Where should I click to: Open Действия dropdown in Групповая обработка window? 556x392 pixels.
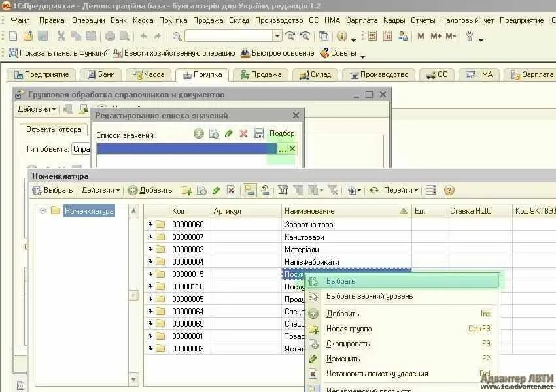tap(37, 109)
